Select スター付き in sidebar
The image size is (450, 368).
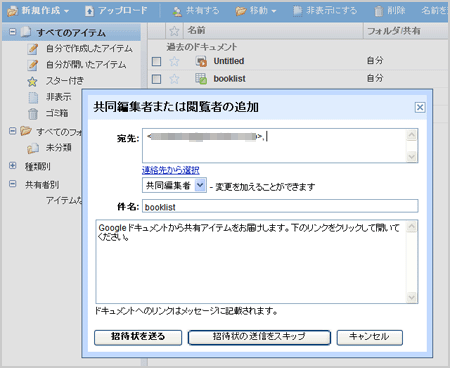point(65,81)
